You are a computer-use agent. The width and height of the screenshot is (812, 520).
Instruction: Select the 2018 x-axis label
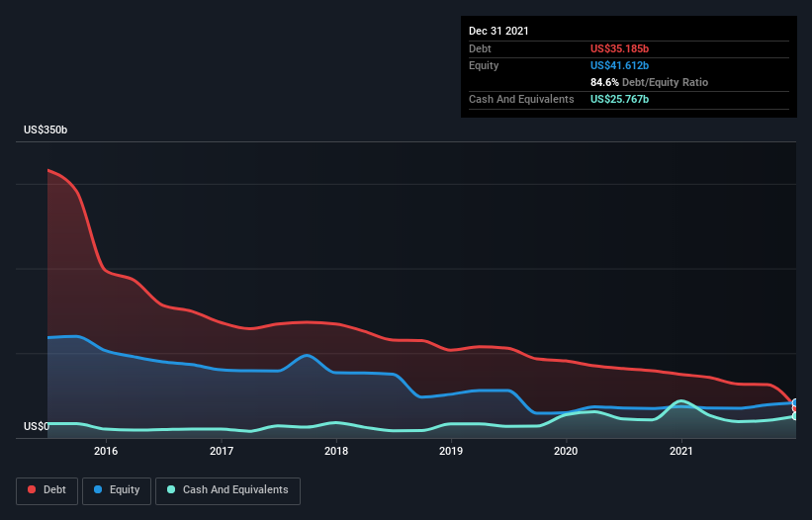(x=336, y=451)
